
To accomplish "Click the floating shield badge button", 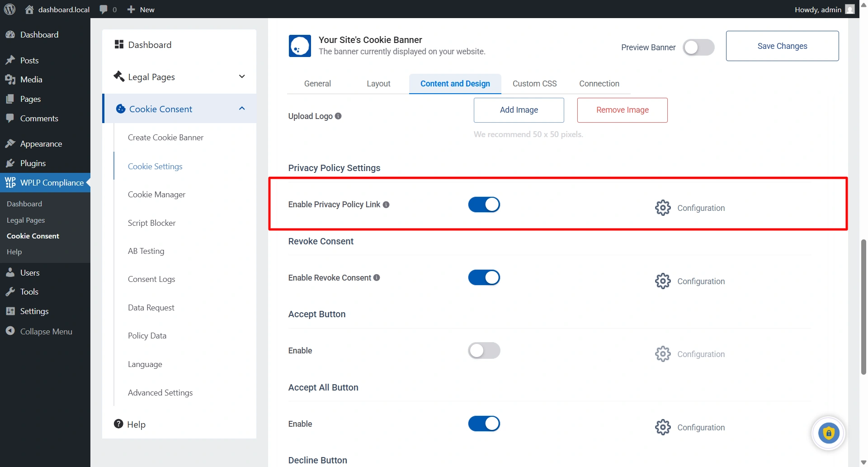I will [x=829, y=433].
